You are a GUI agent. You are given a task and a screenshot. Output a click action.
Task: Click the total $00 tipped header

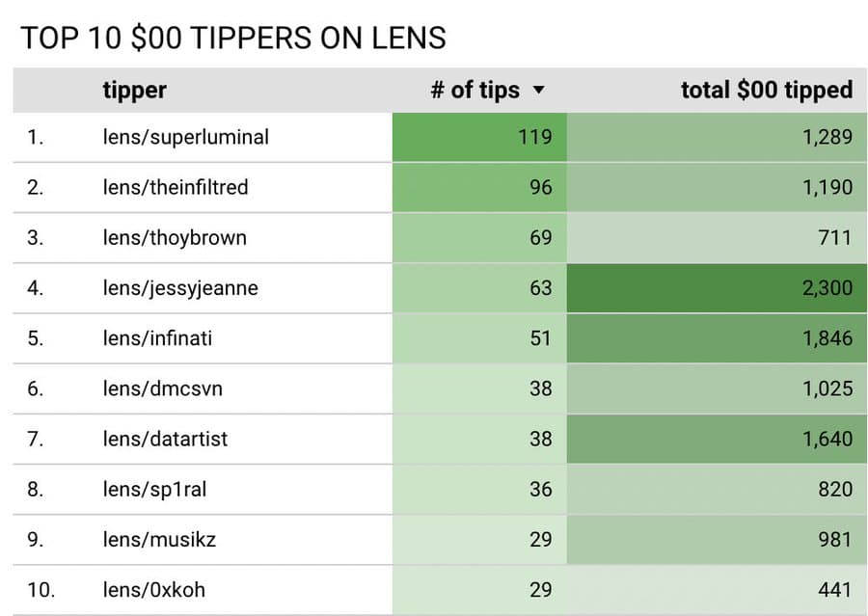(x=767, y=91)
